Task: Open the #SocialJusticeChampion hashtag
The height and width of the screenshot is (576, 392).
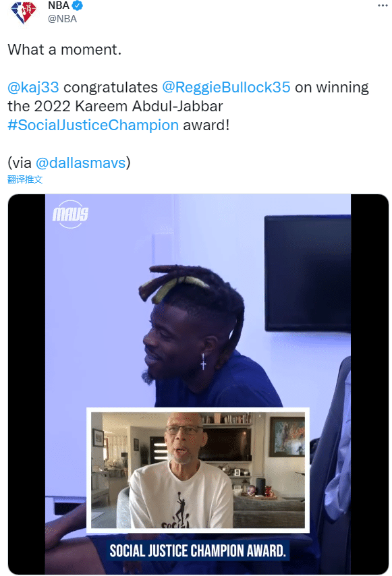Action: [93, 125]
